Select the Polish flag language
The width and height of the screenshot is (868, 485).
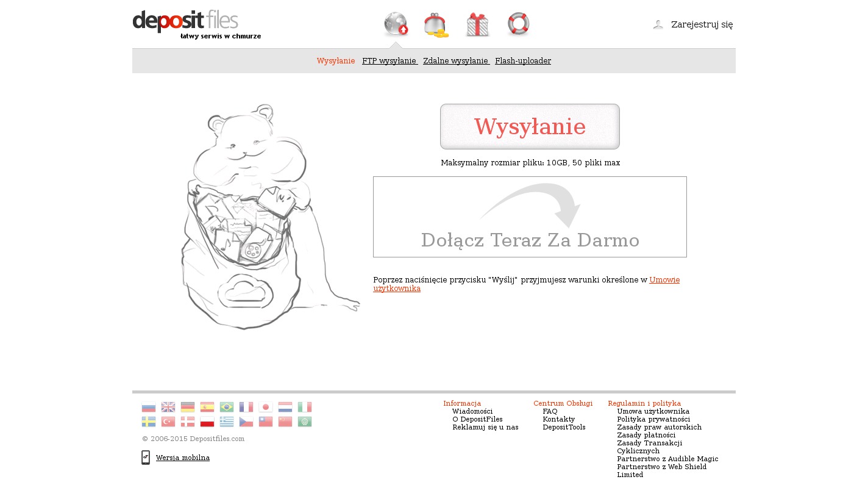point(207,422)
